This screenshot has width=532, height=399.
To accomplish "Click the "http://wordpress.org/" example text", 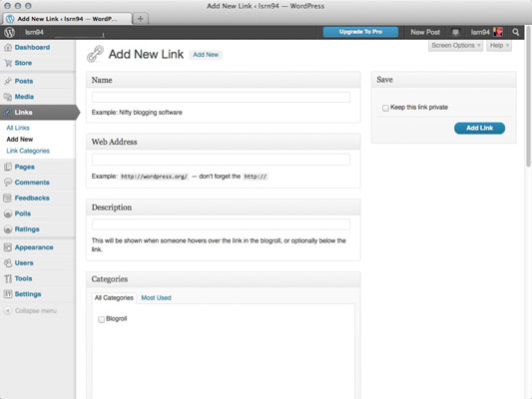I will point(154,177).
